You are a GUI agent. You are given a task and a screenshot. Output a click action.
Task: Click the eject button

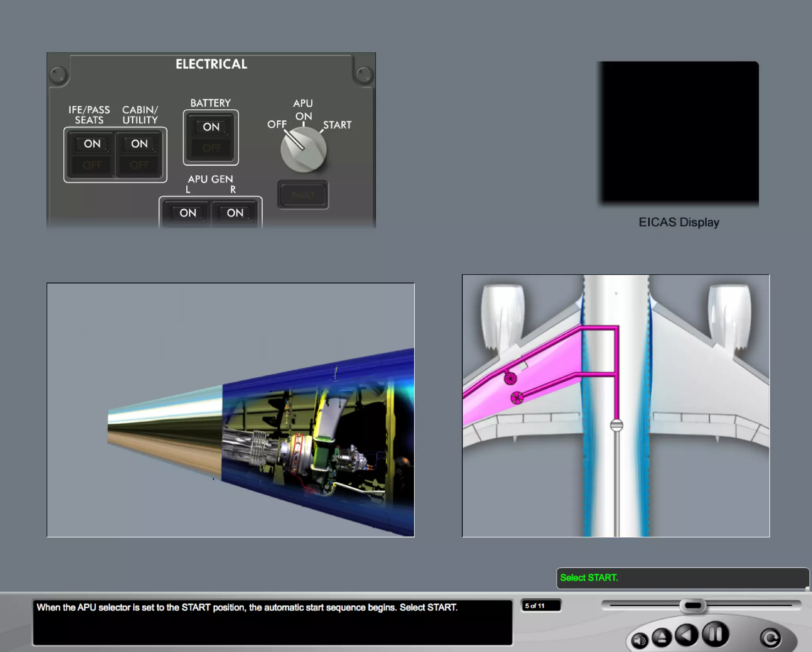[x=661, y=638]
